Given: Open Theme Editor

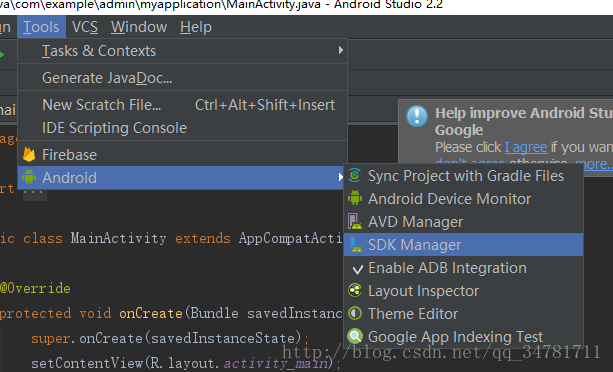Looking at the screenshot, I should [x=463, y=314].
